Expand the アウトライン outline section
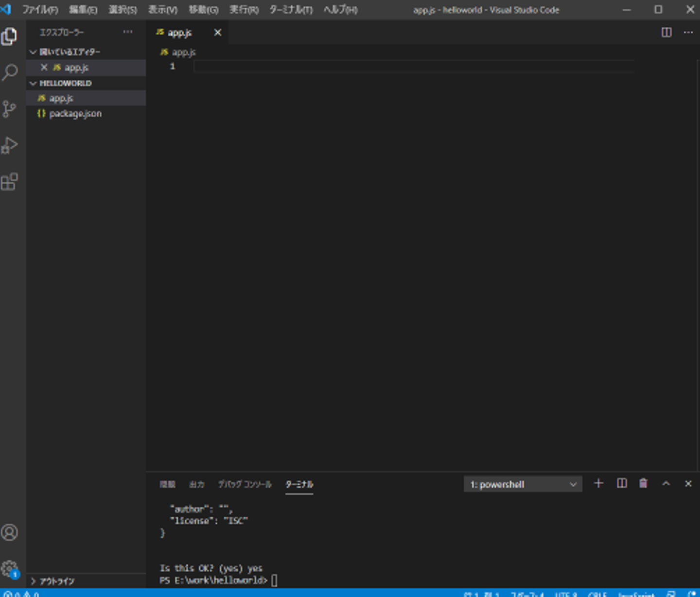 [x=57, y=581]
